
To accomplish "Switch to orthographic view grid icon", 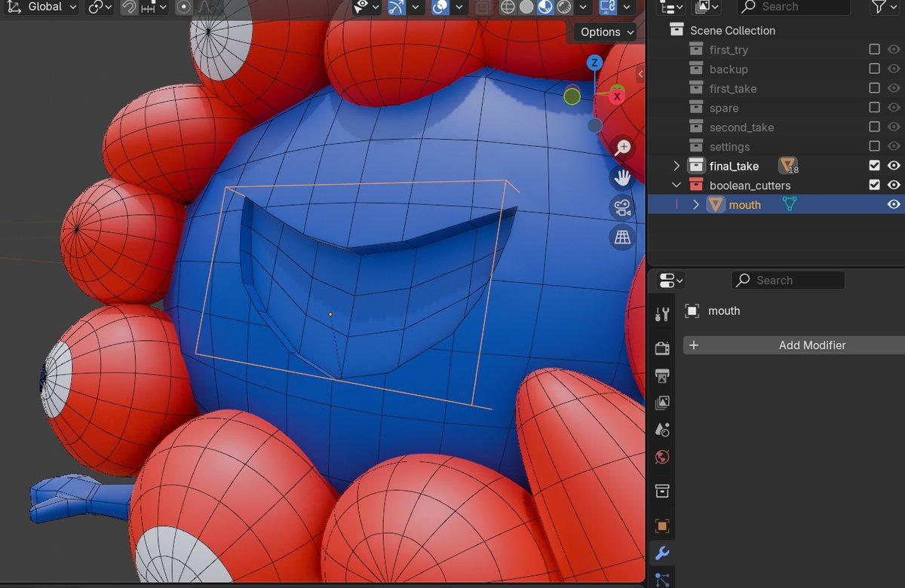I will (622, 238).
